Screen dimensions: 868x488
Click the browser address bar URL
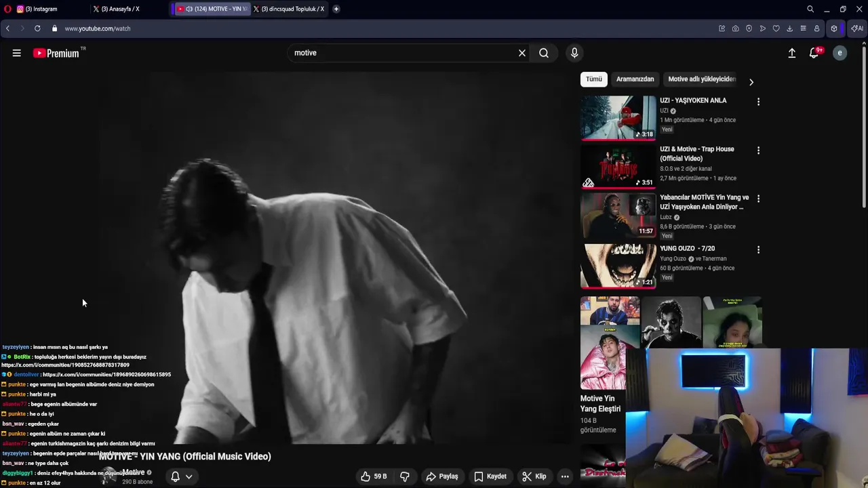[98, 28]
